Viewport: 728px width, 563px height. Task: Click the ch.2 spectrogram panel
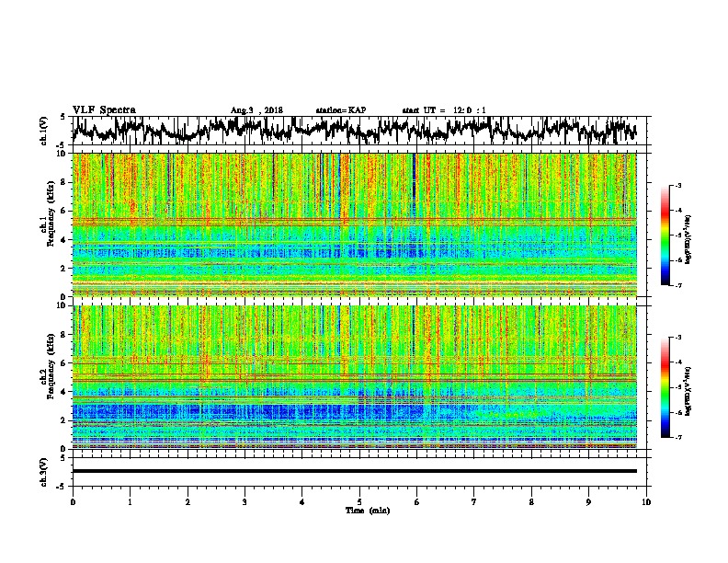pos(354,377)
